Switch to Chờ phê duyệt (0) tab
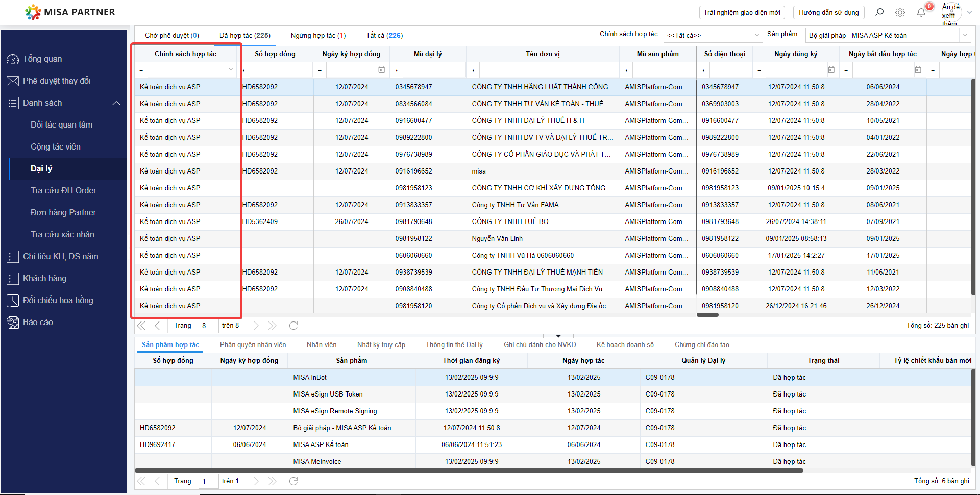The height and width of the screenshot is (495, 980). 172,35
